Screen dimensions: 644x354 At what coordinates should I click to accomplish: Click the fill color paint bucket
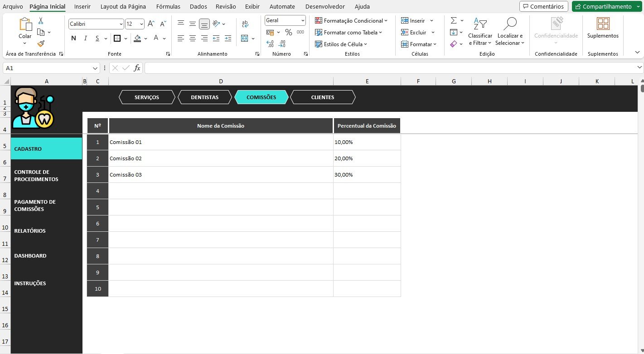point(138,38)
